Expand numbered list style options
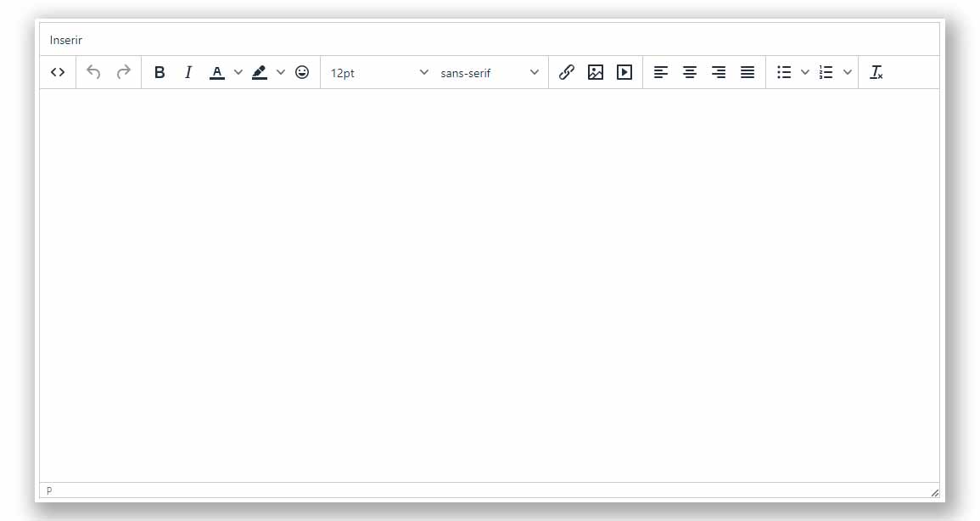 click(848, 72)
